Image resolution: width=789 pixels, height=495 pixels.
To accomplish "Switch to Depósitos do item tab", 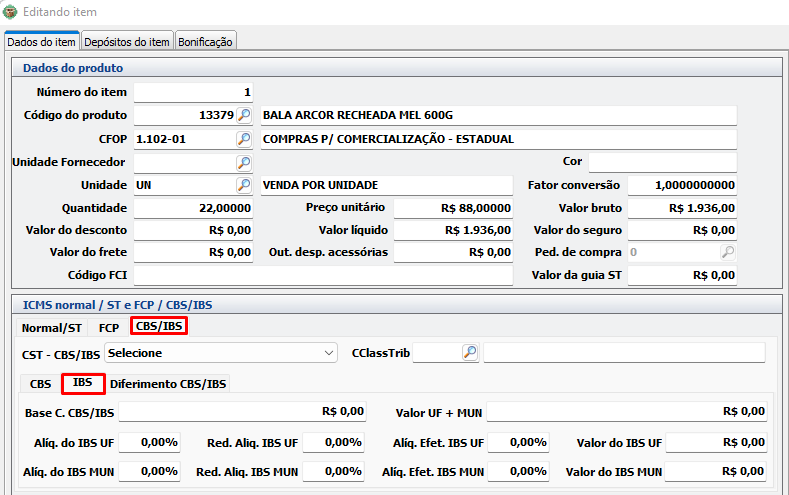I will [127, 42].
